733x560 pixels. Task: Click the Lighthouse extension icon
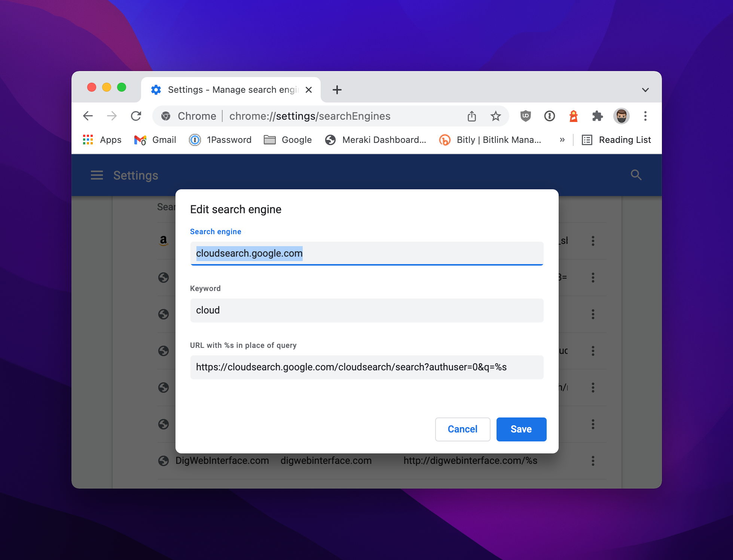pos(574,116)
